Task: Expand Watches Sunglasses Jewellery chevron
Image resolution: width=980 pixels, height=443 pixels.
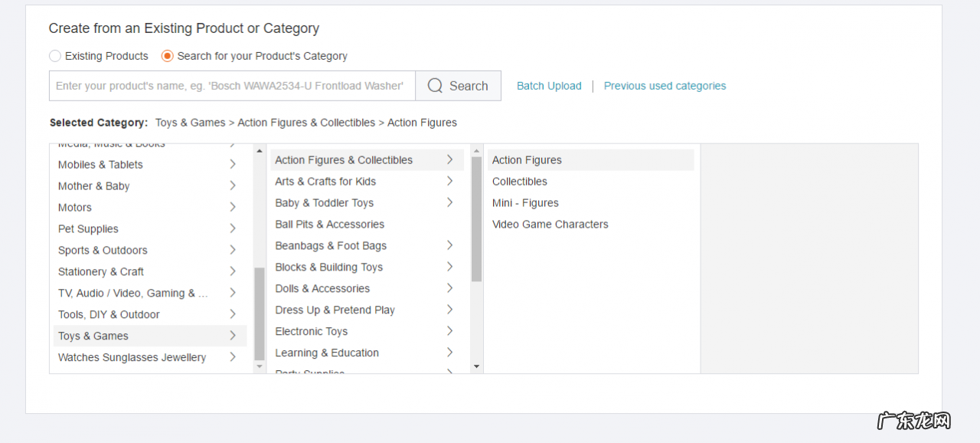Action: tap(232, 357)
